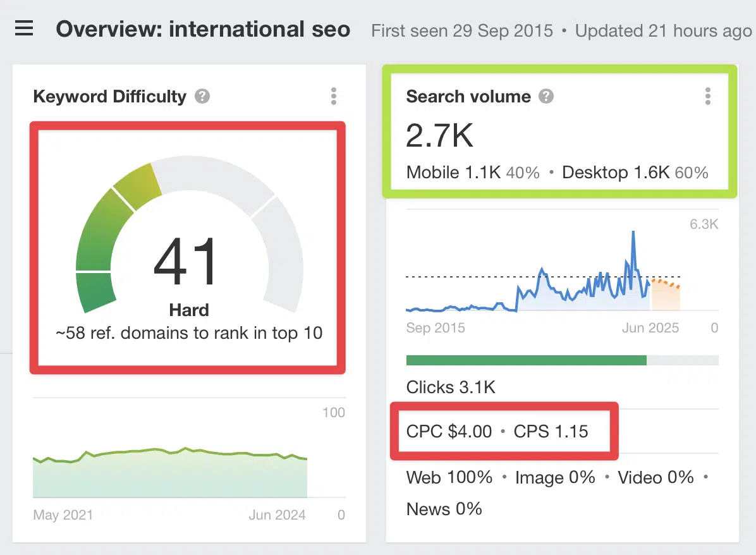Click Search volume help question-mark icon
Viewport: 756px width, 555px height.
pyautogui.click(x=546, y=97)
